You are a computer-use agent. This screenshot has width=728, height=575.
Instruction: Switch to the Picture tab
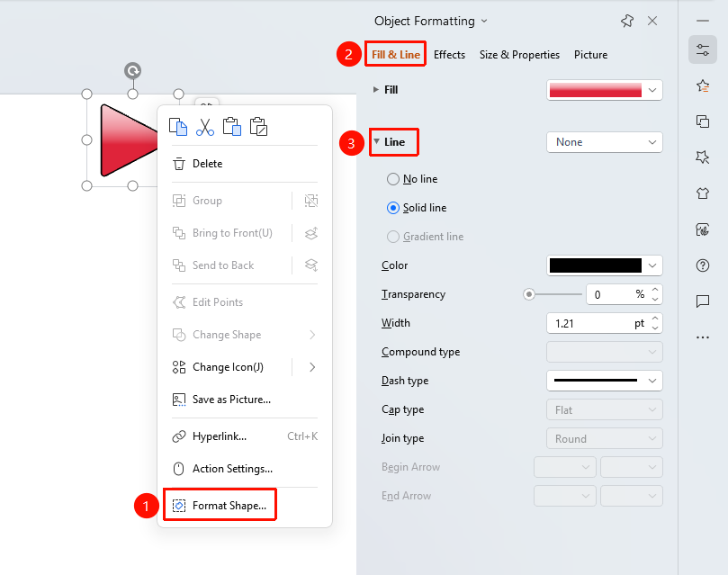point(590,55)
